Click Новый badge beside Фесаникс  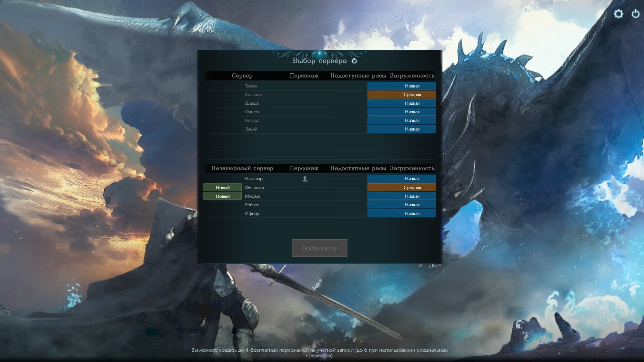tap(222, 188)
